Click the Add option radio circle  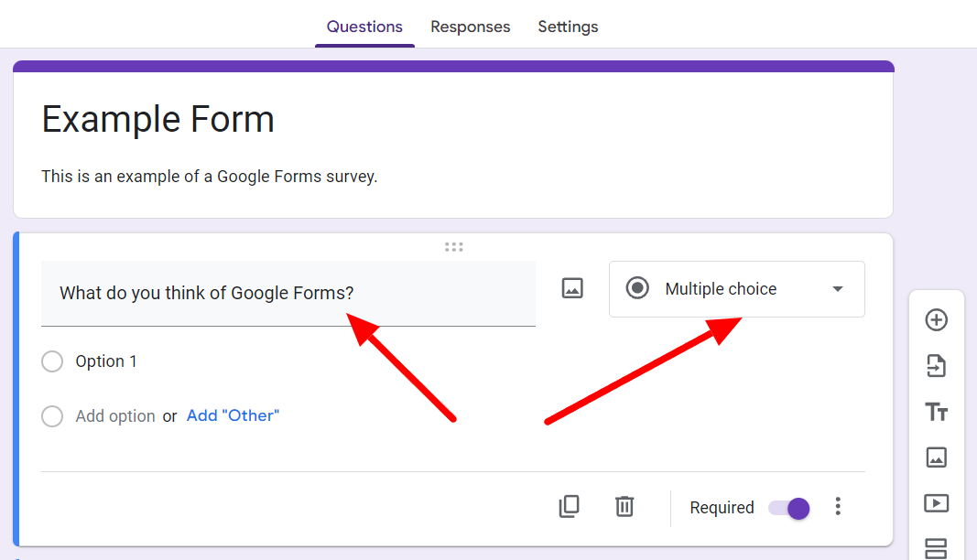[x=52, y=416]
